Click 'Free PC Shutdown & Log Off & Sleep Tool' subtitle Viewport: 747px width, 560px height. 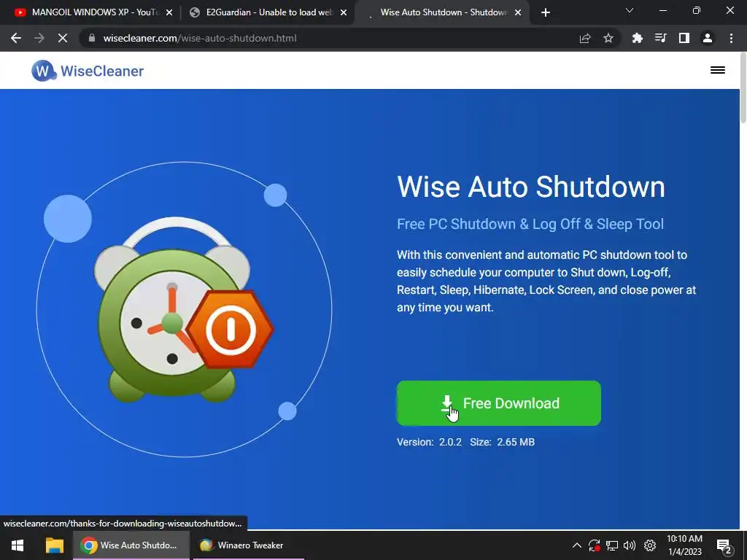pos(530,224)
